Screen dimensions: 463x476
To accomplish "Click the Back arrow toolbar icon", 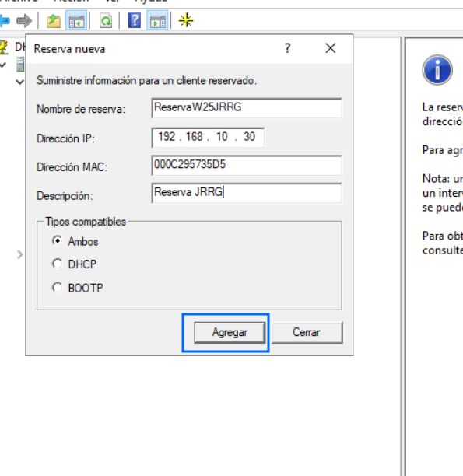I will 5,21.
